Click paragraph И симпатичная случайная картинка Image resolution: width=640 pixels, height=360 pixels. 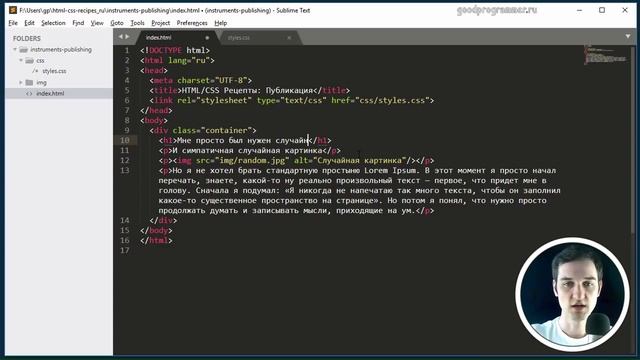coord(247,151)
